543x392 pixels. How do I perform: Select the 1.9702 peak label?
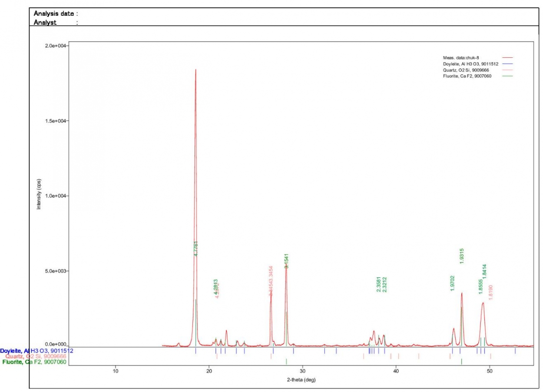(x=453, y=283)
